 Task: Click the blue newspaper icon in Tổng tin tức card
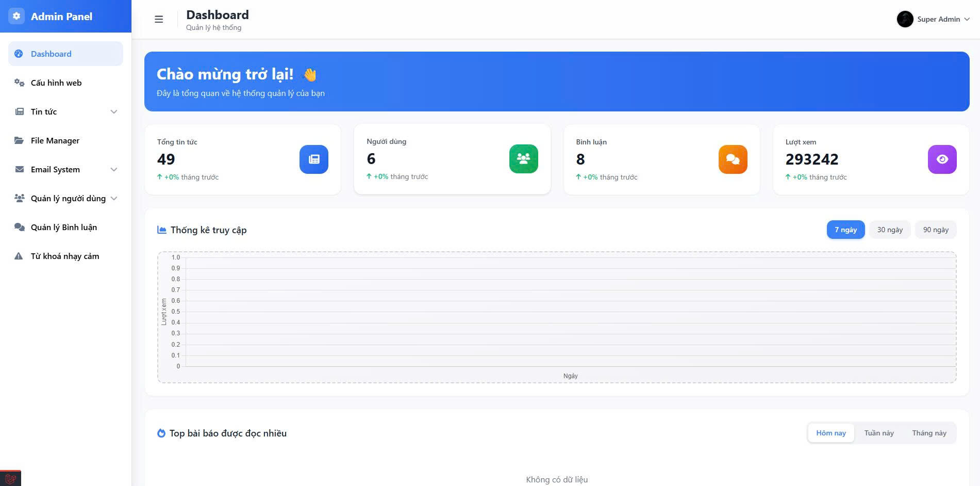coord(313,159)
